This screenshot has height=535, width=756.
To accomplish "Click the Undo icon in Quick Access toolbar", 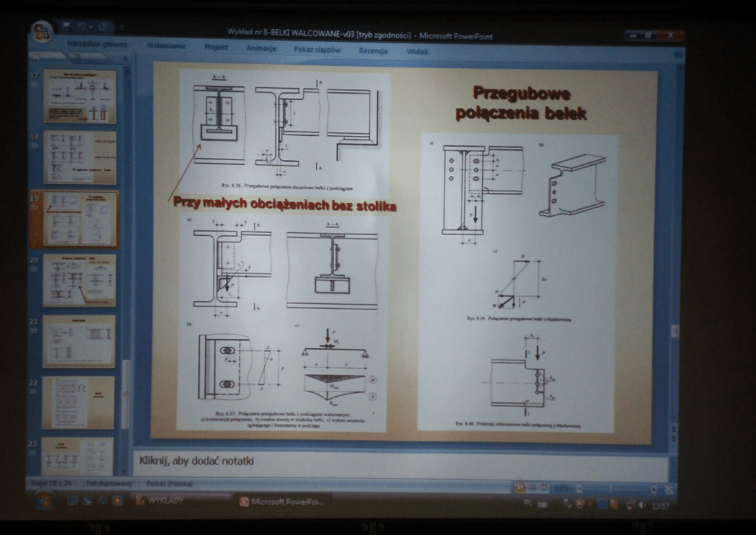I will (81, 27).
